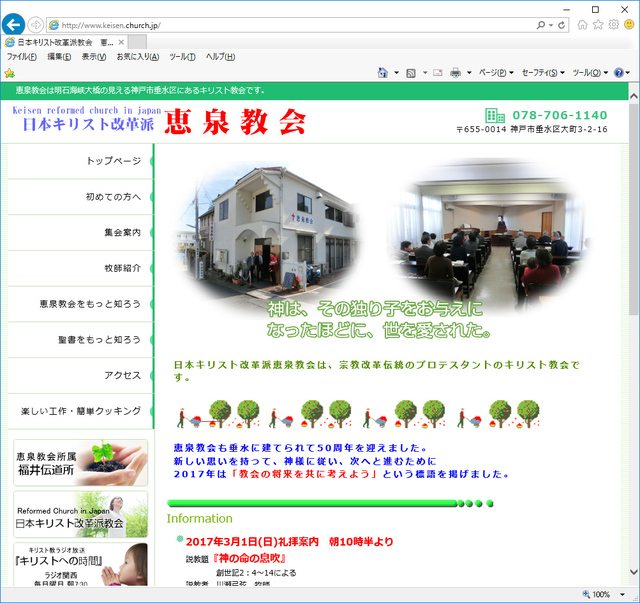This screenshot has width=640, height=603.
Task: Click the smiley feedback icon
Action: coord(628,24)
